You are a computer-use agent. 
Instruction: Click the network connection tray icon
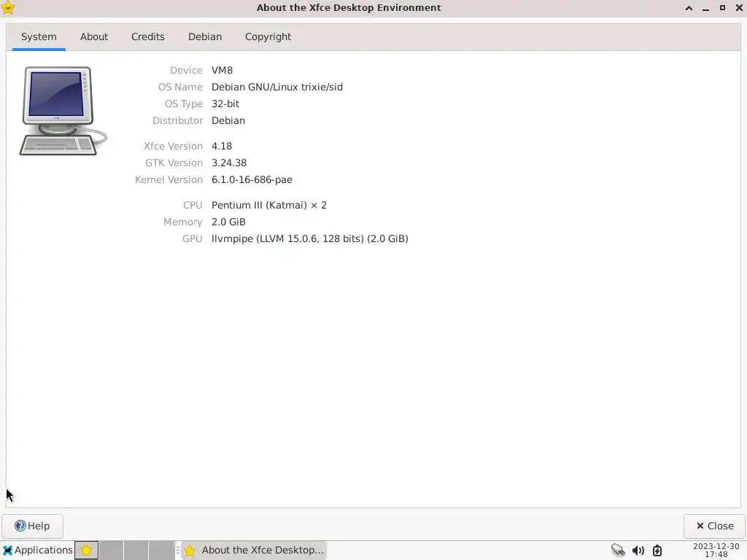(618, 550)
